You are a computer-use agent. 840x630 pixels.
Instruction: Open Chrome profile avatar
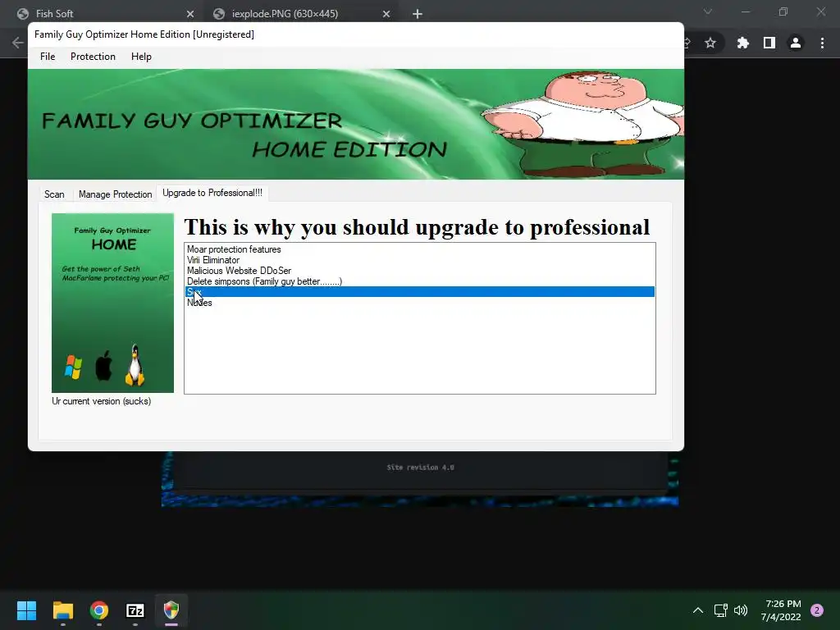[x=796, y=43]
